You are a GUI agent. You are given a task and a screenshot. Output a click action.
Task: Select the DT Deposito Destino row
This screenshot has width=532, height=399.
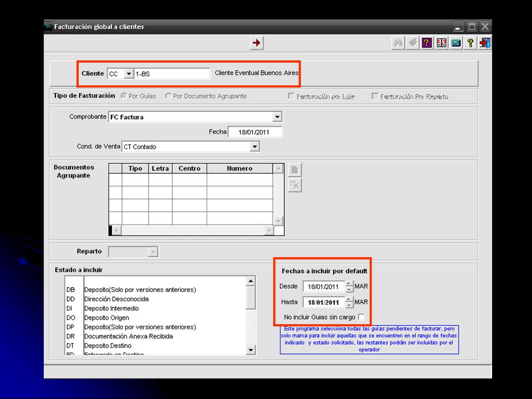[x=155, y=346]
